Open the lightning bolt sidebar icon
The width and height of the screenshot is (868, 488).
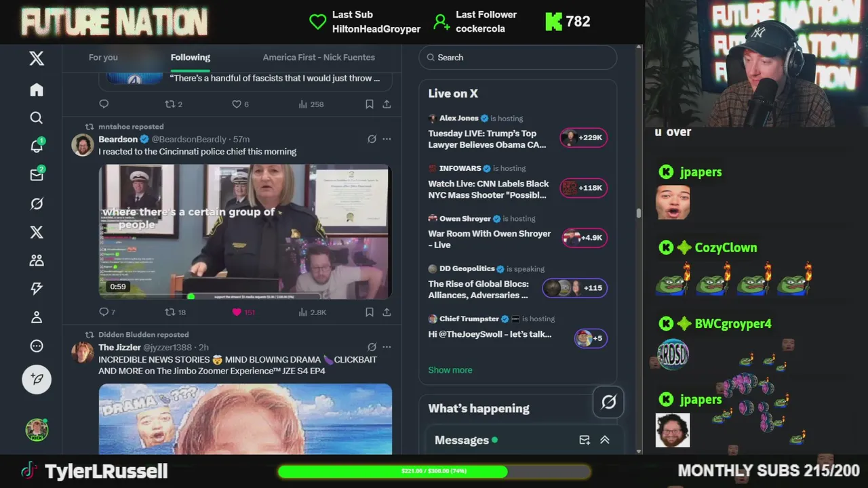coord(37,289)
